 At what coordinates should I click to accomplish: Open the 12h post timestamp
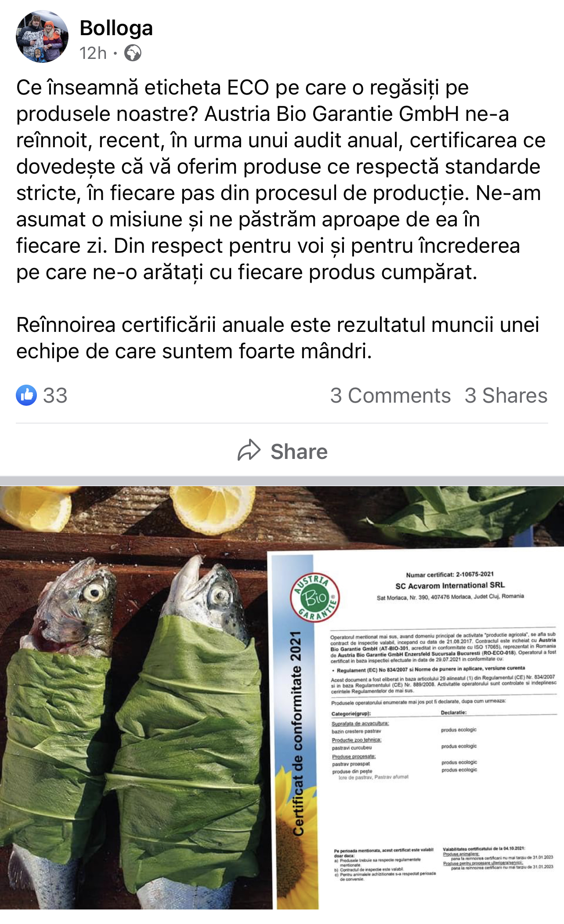(93, 53)
